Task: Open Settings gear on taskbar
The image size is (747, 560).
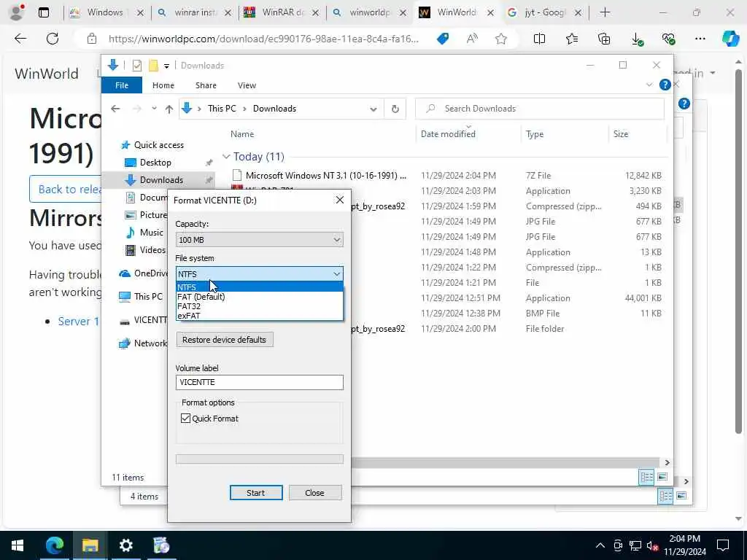Action: point(125,545)
